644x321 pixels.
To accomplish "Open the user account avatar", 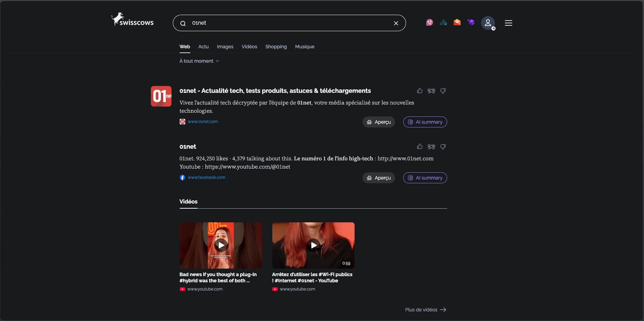I will pos(488,23).
